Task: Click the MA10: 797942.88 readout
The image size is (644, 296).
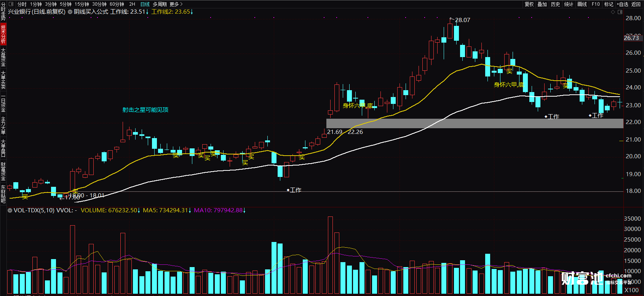Action: click(220, 210)
